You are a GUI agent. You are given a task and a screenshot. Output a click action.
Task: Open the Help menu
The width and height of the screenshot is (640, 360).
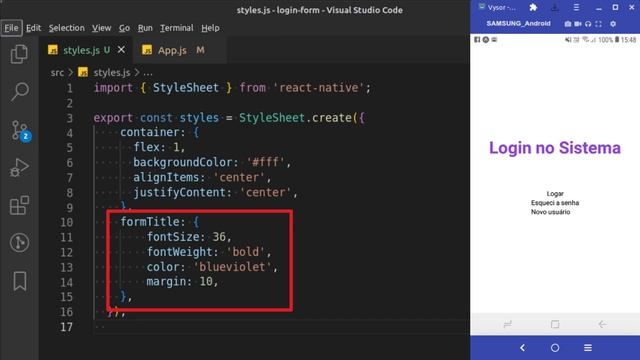point(210,28)
